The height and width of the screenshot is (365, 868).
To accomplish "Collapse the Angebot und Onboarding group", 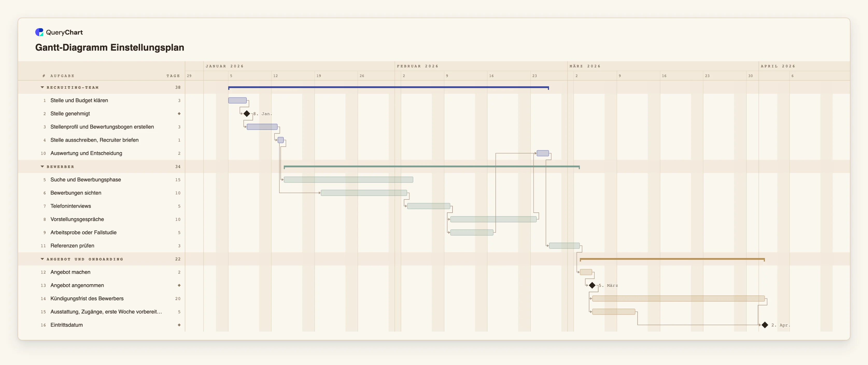I will [x=42, y=259].
